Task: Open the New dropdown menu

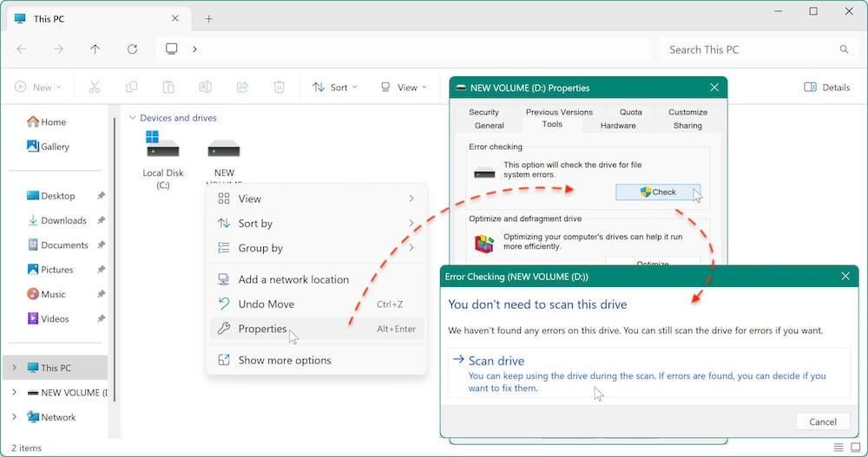Action: point(37,87)
